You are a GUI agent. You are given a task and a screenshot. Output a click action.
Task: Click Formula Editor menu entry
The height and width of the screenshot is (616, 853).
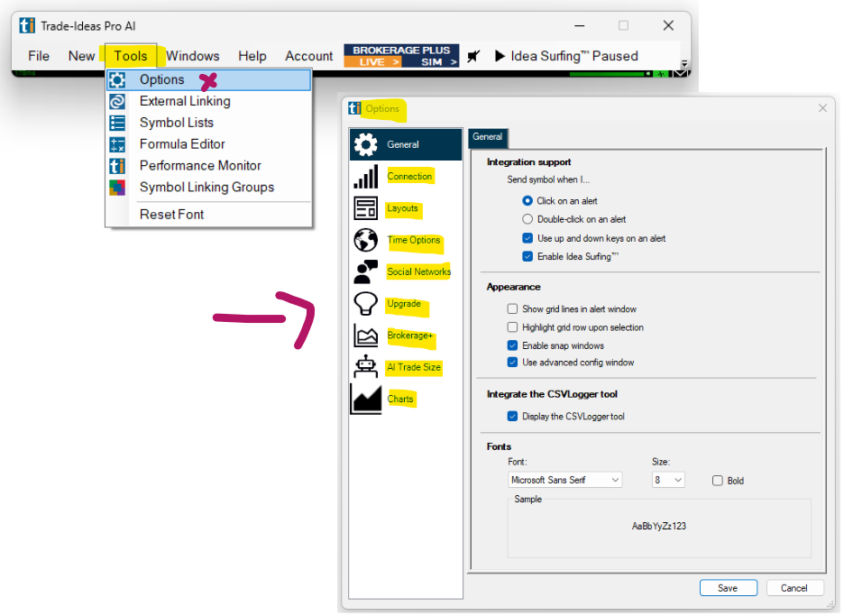coord(182,144)
